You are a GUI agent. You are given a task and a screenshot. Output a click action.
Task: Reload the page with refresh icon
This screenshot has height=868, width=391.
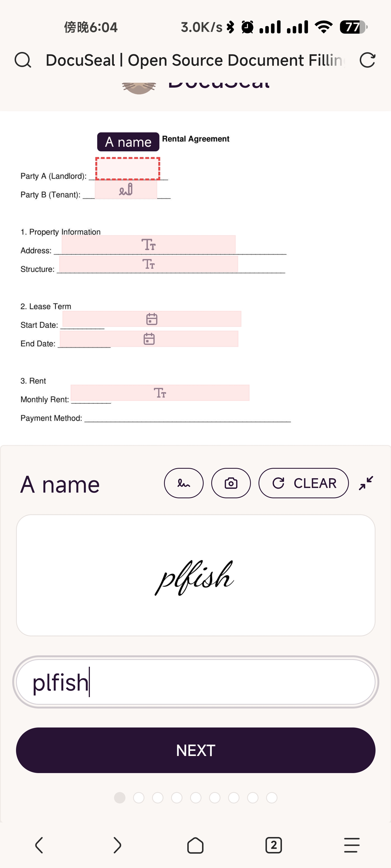(x=367, y=60)
